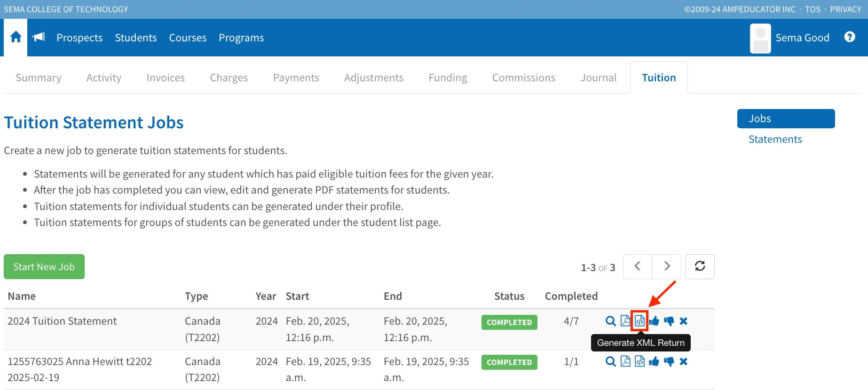Approve the Anna Hewitt t2202 job
The height and width of the screenshot is (390, 868).
[x=654, y=361]
